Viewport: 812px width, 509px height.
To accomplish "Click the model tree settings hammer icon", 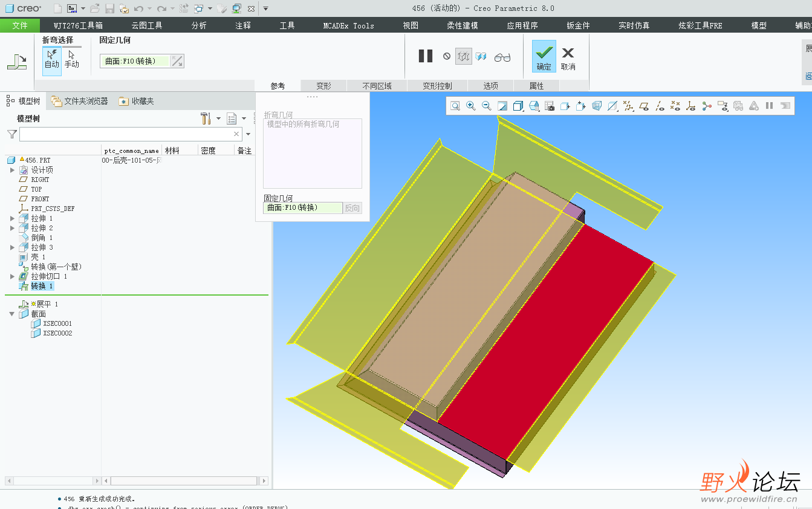I will point(206,118).
